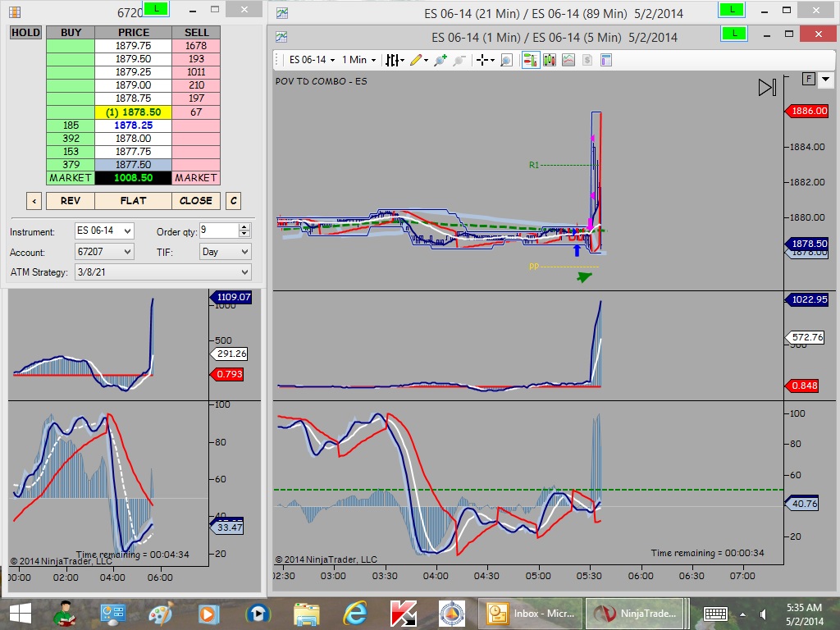This screenshot has height=630, width=840.
Task: Click price row 1877.50
Action: (x=133, y=165)
